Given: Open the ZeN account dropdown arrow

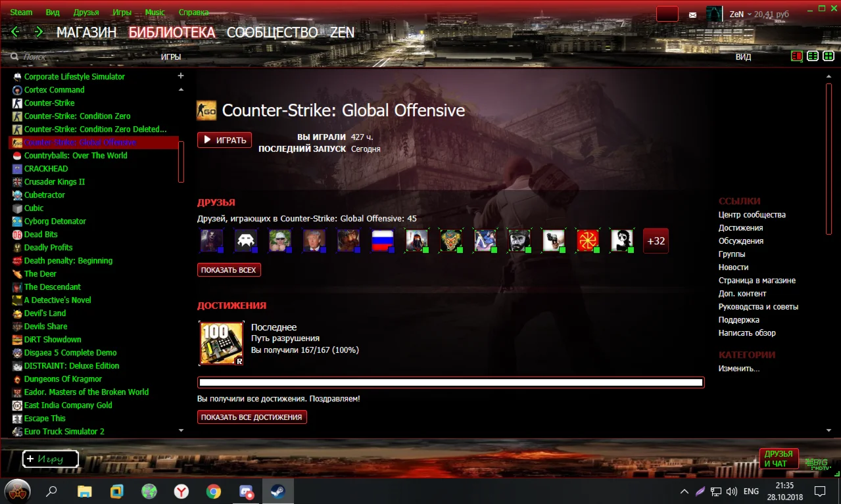Looking at the screenshot, I should [749, 14].
